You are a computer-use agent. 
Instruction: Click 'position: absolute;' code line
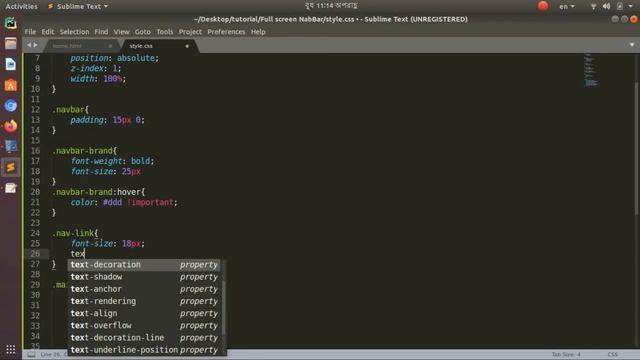pos(114,58)
